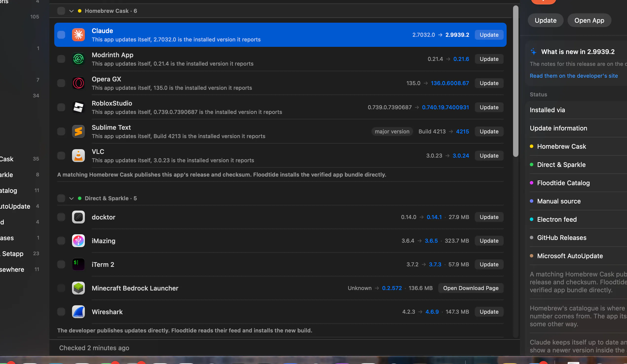The height and width of the screenshot is (364, 627).
Task: Click the VLC cone icon
Action: (x=78, y=155)
